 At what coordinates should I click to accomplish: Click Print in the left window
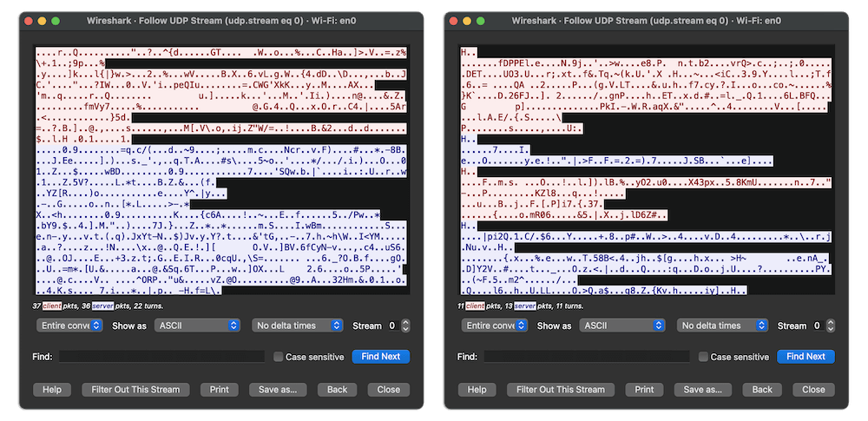220,390
